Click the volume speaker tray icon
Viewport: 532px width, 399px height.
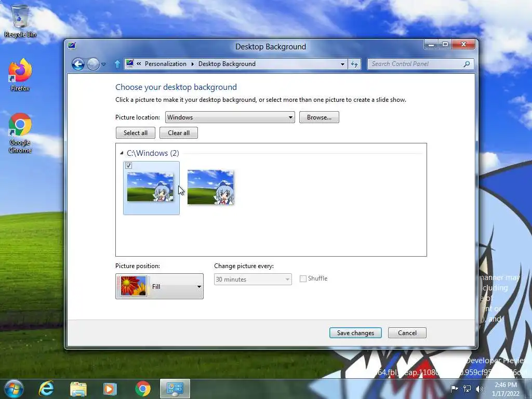click(480, 389)
